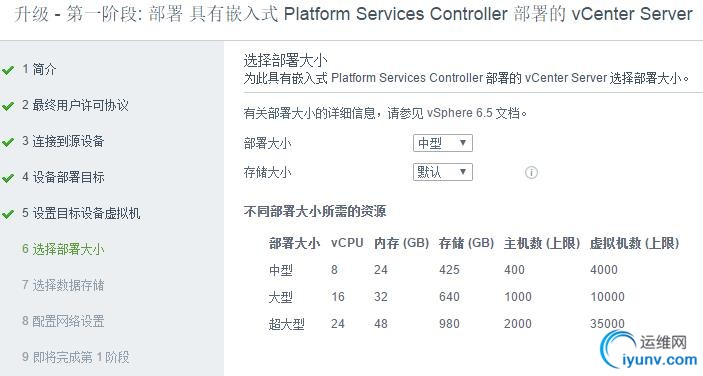Select step 4 设备部署目标
The width and height of the screenshot is (703, 376).
(x=63, y=177)
